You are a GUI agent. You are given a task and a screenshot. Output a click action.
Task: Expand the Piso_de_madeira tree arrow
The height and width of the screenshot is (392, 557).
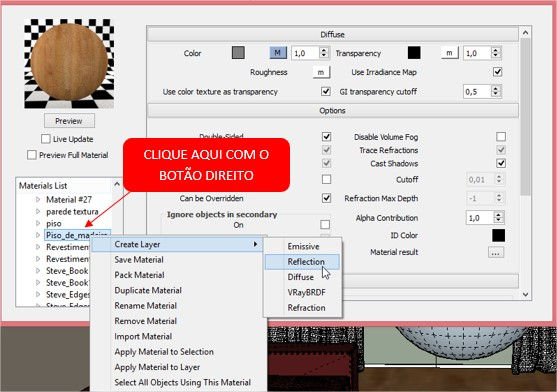point(38,235)
